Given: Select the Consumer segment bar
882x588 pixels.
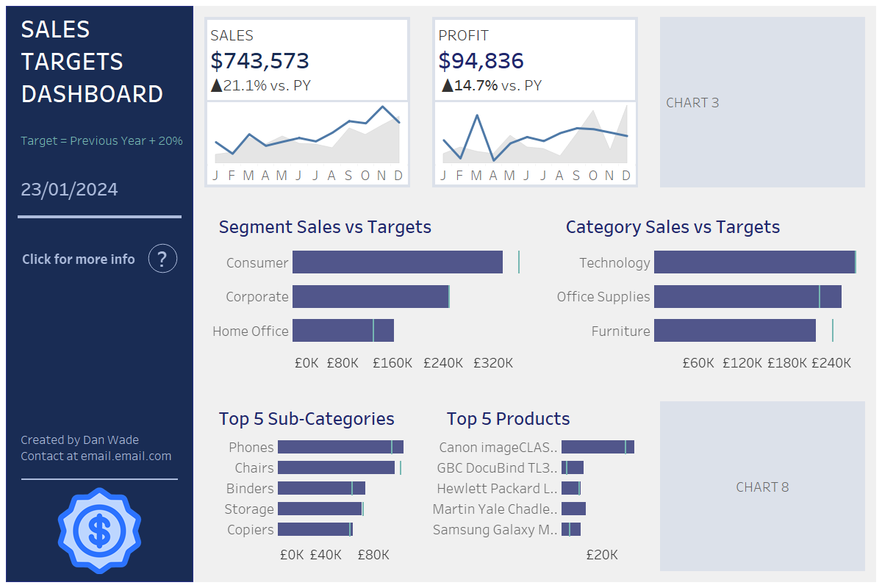Looking at the screenshot, I should click(397, 262).
